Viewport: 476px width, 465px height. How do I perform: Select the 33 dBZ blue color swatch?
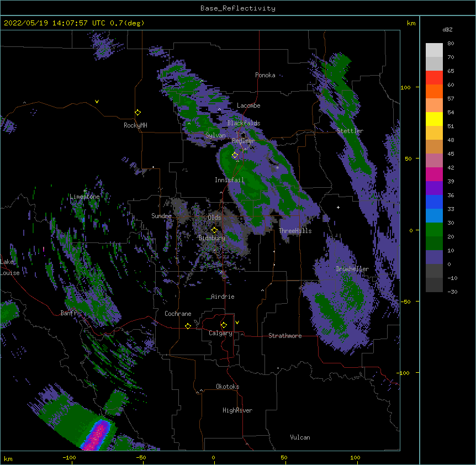[434, 216]
